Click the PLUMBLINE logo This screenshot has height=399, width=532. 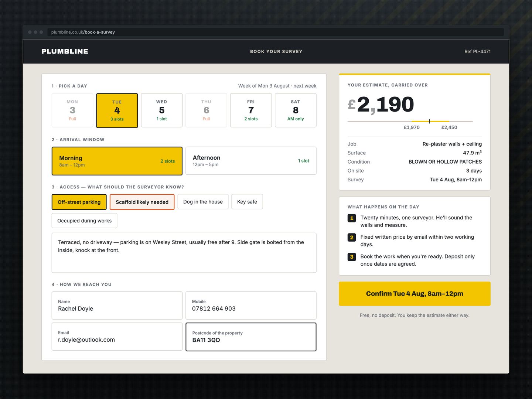(65, 51)
